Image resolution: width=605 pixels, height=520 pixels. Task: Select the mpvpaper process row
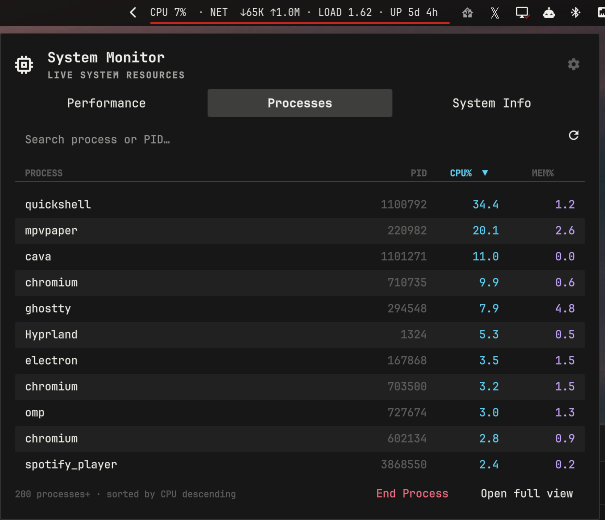(x=300, y=231)
